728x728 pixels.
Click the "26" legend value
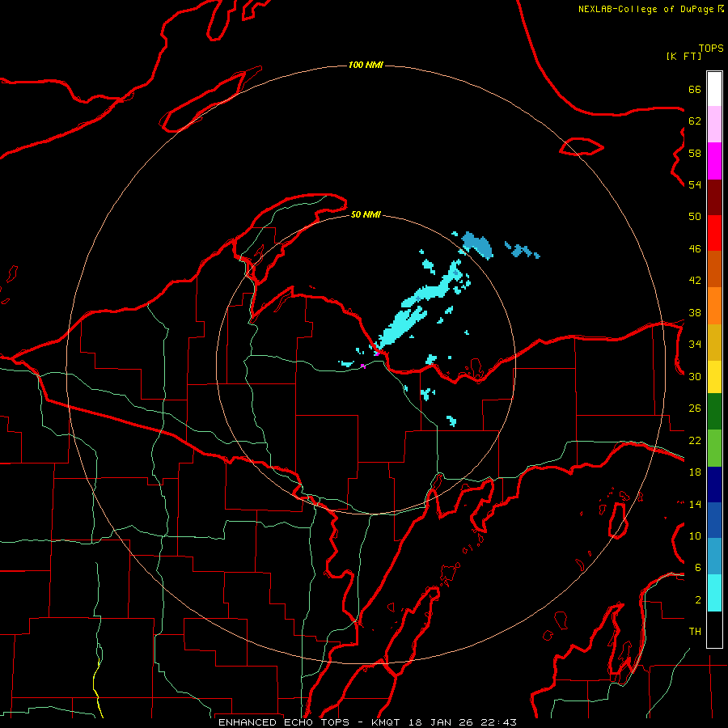tap(695, 408)
